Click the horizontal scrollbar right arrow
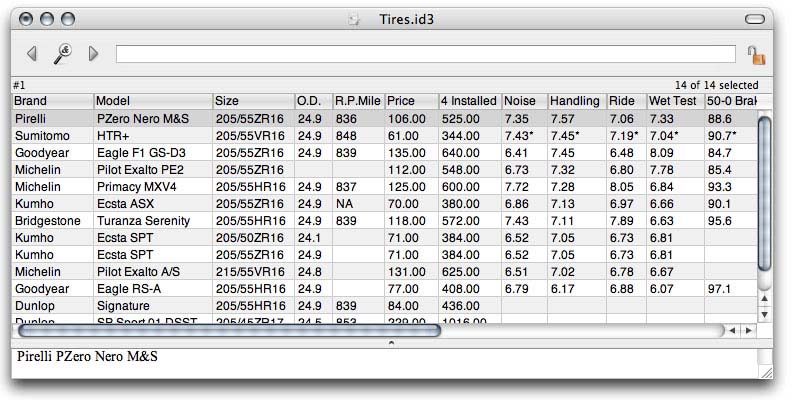The width and height of the screenshot is (791, 400). tap(748, 330)
